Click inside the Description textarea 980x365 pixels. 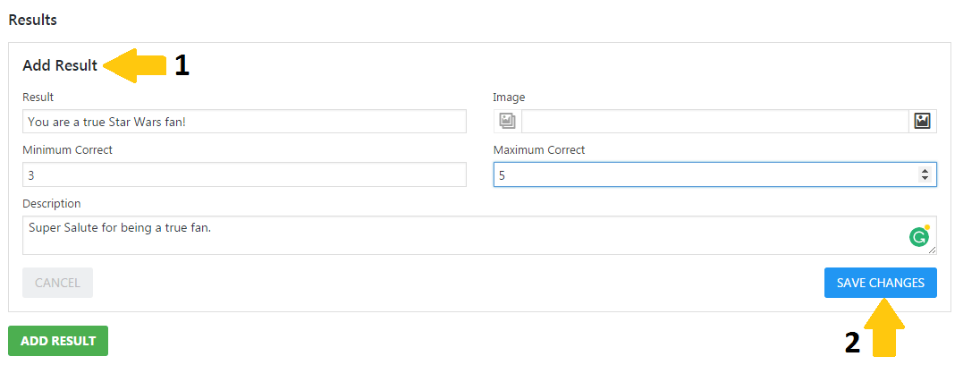pyautogui.click(x=447, y=235)
